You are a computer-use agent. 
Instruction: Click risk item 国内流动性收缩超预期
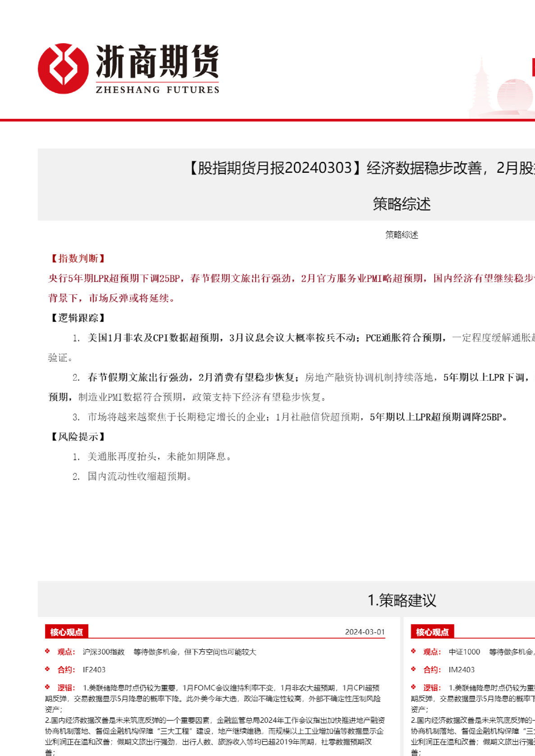tap(139, 476)
